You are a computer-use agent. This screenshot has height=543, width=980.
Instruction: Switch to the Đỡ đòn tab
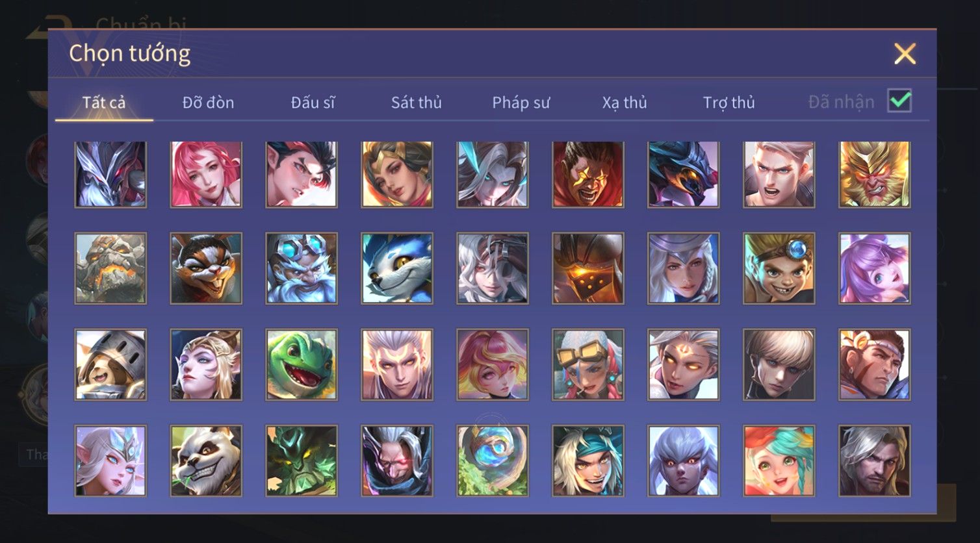coord(208,102)
